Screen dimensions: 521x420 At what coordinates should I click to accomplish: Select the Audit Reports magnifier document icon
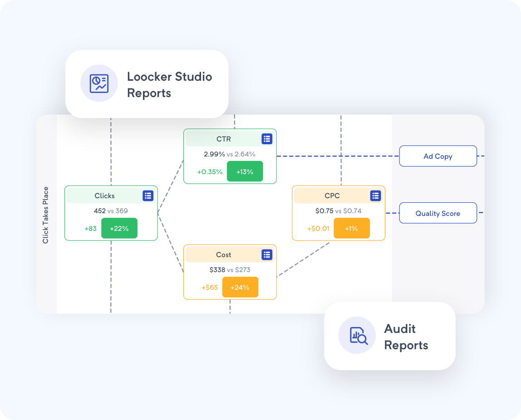(357, 335)
